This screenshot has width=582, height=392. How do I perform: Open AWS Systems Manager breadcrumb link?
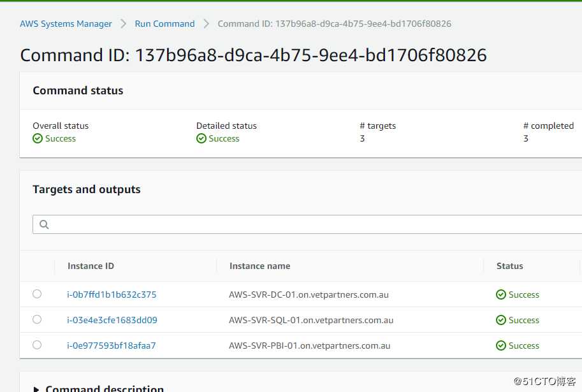(66, 24)
